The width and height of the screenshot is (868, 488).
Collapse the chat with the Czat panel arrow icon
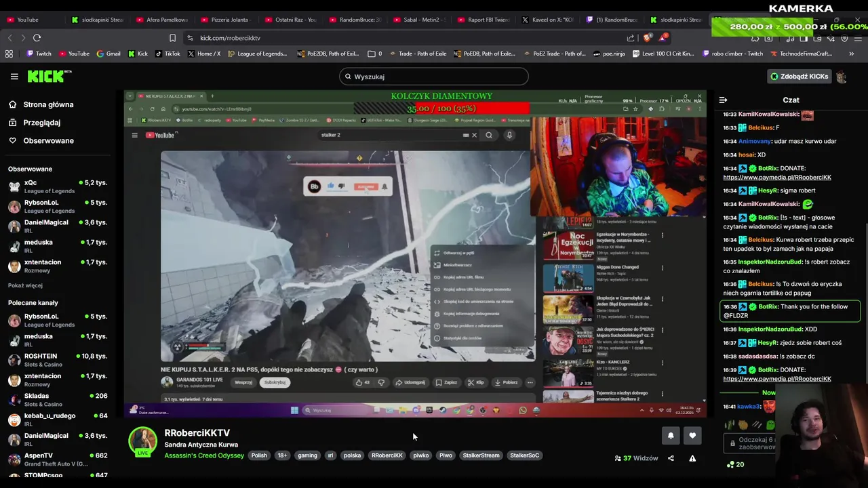point(723,100)
